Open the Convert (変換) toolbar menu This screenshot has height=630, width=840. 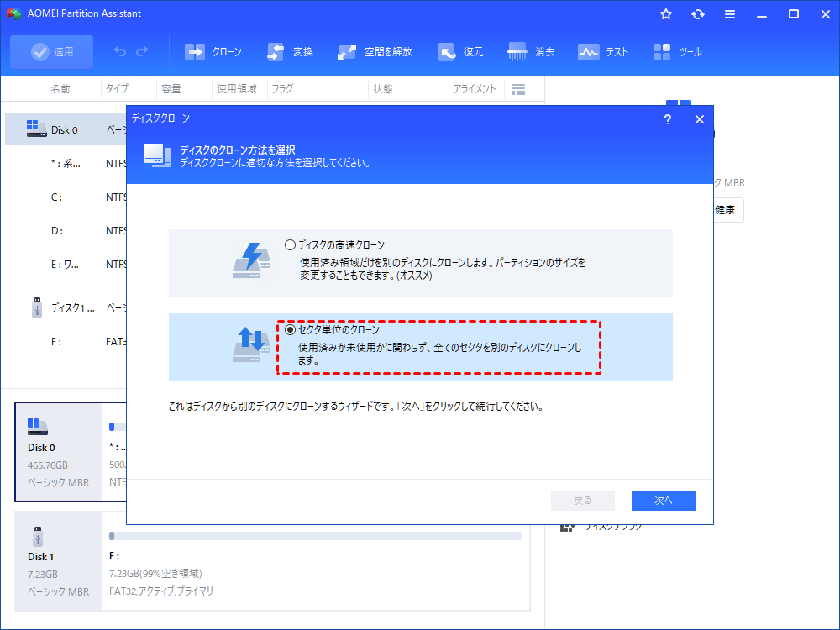click(290, 52)
